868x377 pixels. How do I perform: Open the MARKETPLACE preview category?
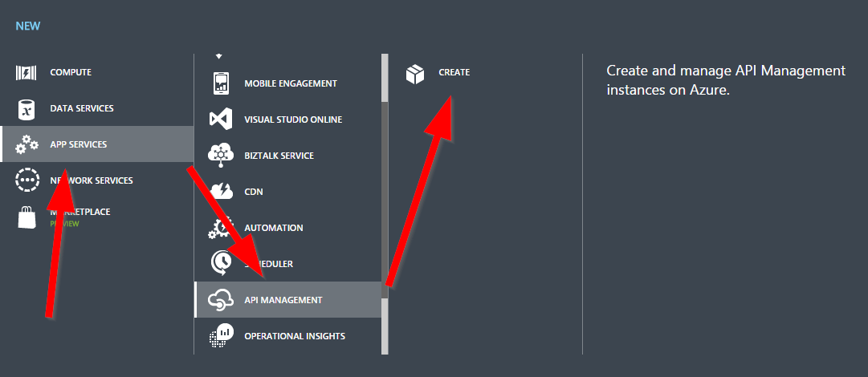pos(97,216)
